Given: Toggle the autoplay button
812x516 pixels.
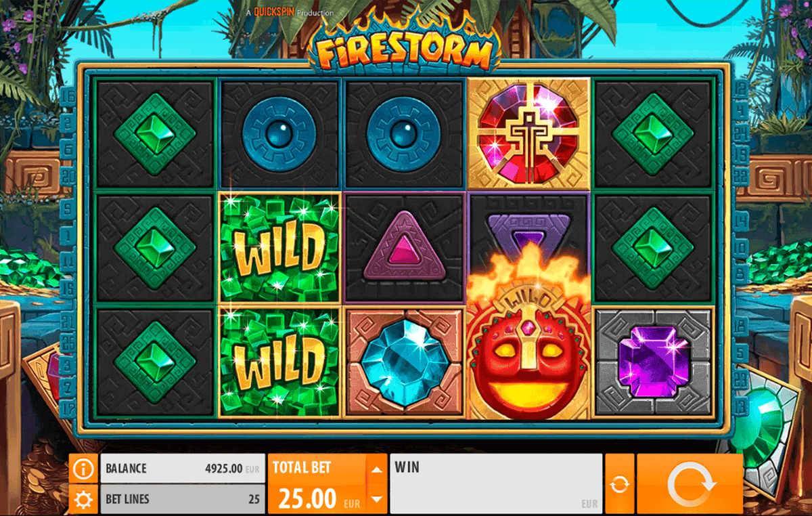Looking at the screenshot, I should click(x=619, y=483).
